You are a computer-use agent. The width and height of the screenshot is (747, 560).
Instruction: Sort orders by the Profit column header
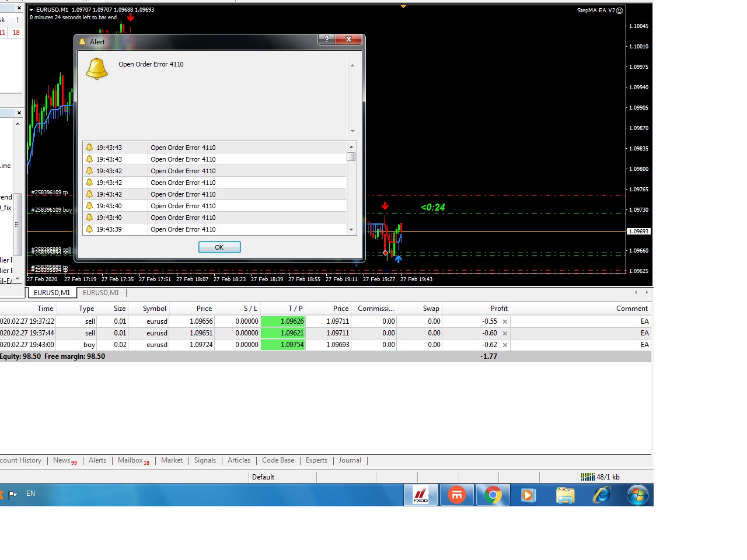tap(498, 309)
